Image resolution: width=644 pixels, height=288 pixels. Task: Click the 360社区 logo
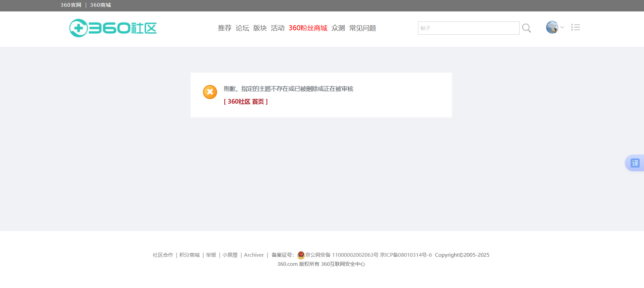click(x=113, y=28)
